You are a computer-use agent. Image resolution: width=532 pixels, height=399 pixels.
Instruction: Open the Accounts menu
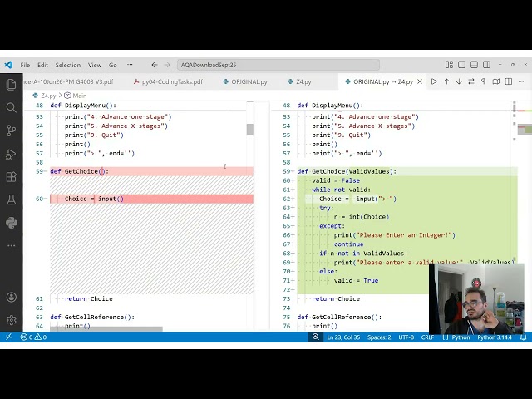[11, 298]
